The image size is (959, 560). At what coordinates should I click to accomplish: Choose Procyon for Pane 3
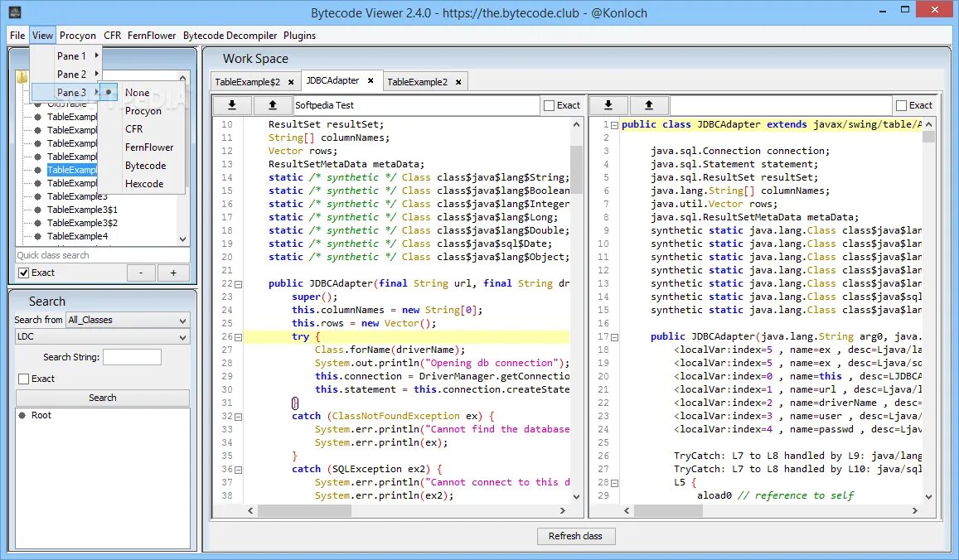pyautogui.click(x=143, y=111)
